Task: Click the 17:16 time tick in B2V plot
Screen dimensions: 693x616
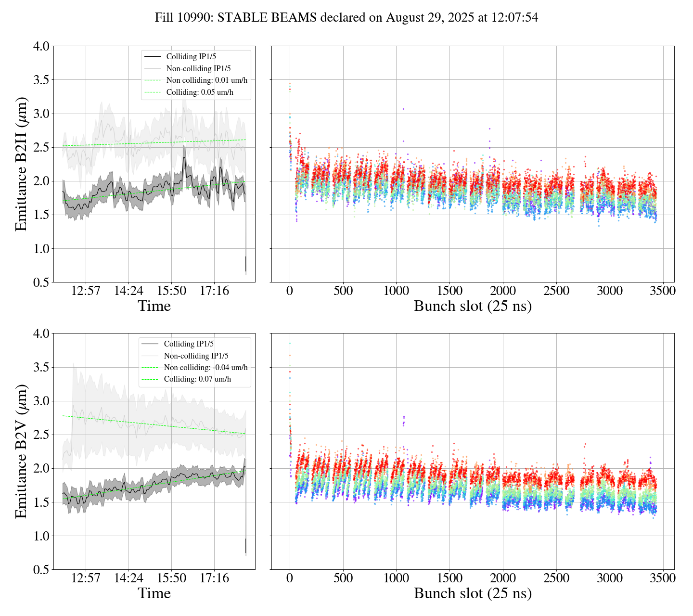Action: (214, 578)
